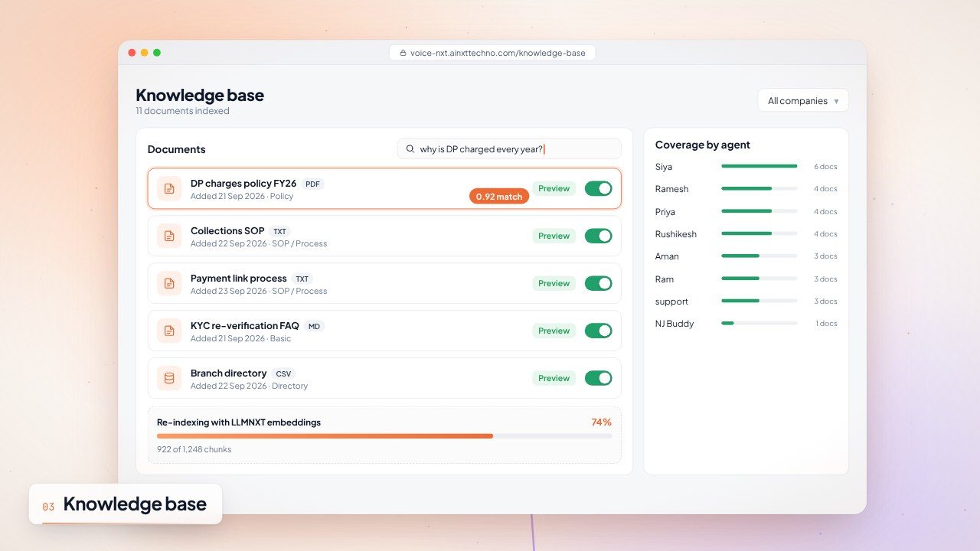This screenshot has height=551, width=980.
Task: Click the KYC re-verification FAQ document icon
Action: [x=169, y=331]
